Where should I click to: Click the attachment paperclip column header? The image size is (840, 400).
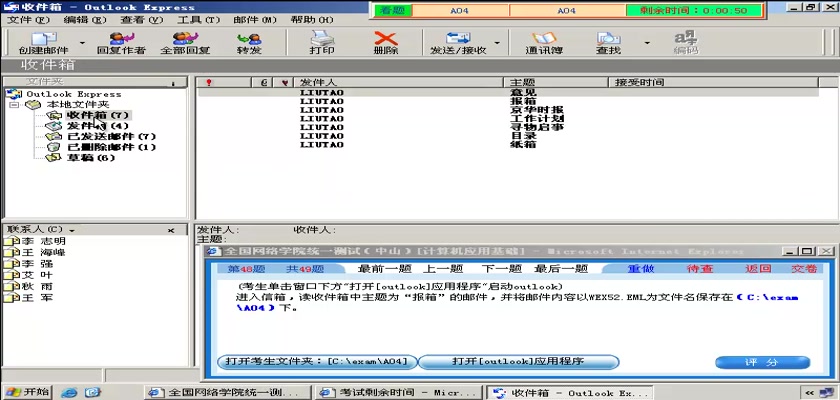pyautogui.click(x=263, y=82)
